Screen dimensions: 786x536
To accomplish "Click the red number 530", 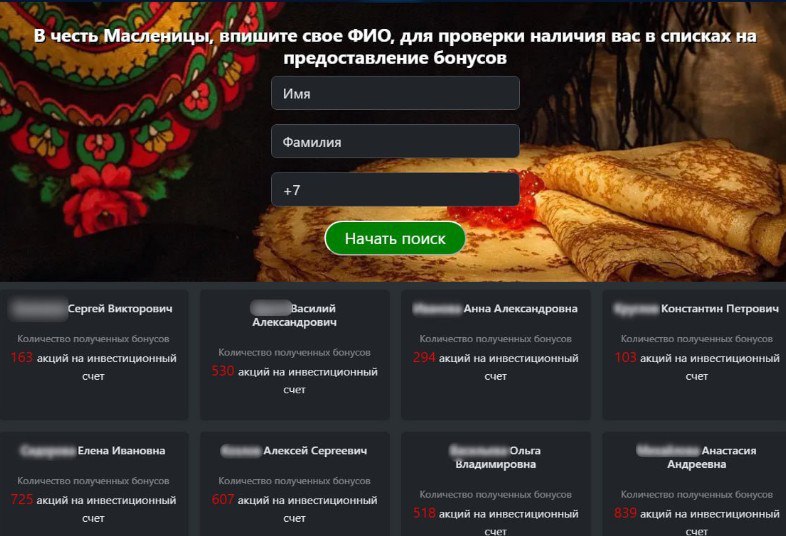I will coord(223,371).
